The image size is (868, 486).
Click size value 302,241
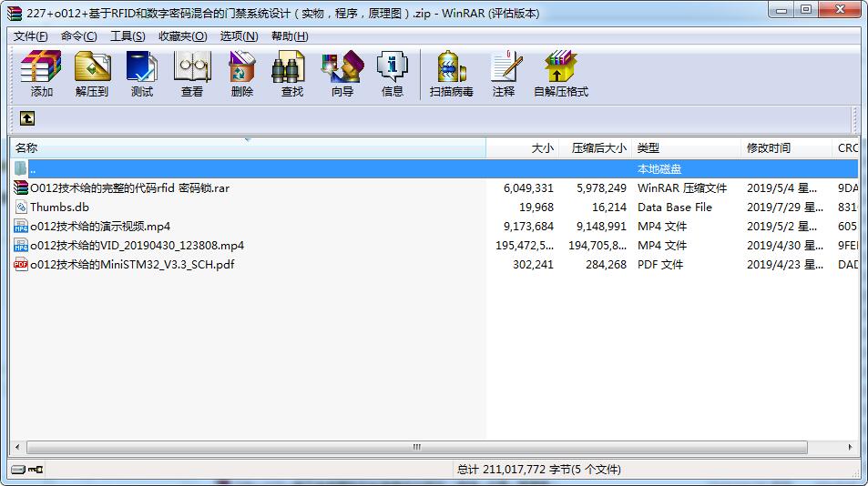(533, 264)
